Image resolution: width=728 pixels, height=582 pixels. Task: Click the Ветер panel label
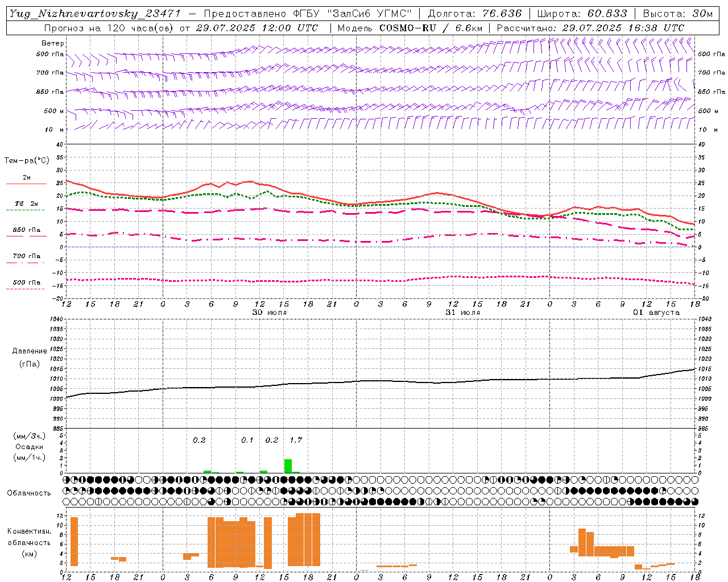click(53, 43)
